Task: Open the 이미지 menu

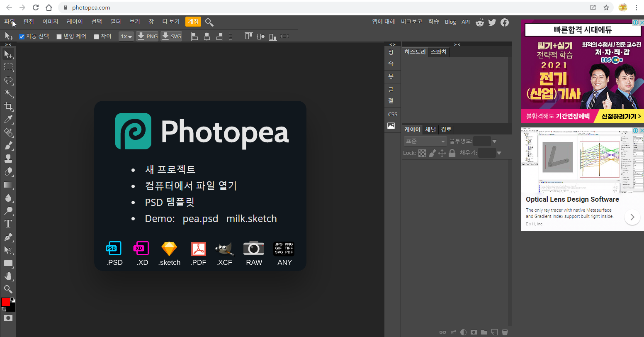Action: click(51, 22)
